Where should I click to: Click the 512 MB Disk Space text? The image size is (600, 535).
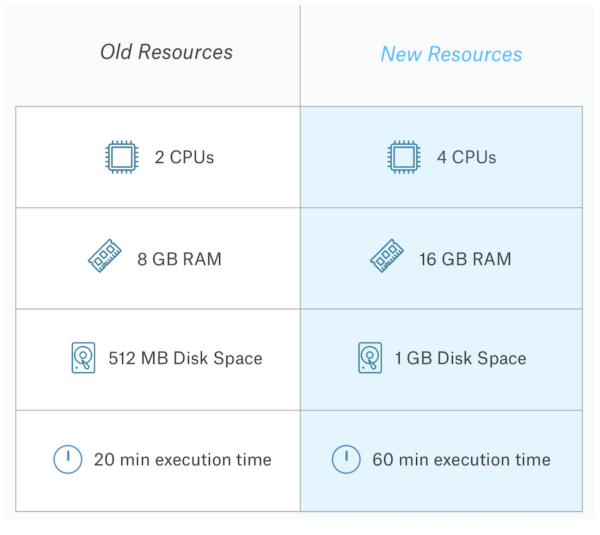185,358
